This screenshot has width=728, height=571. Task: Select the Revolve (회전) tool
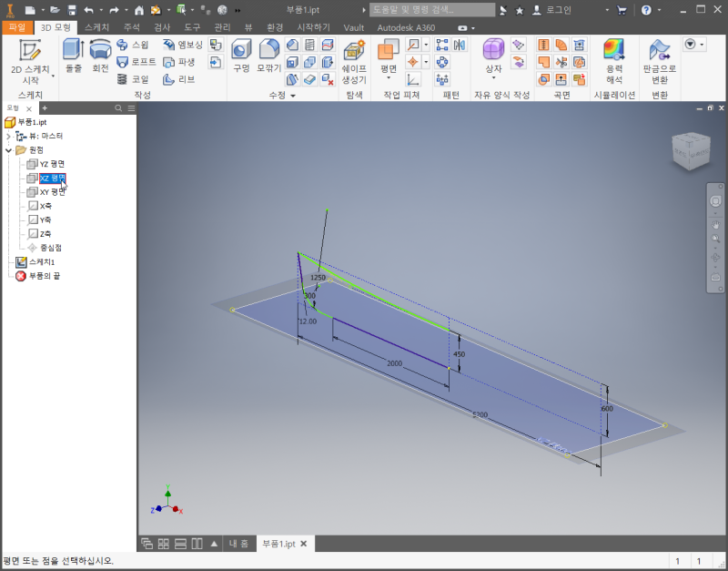click(100, 56)
